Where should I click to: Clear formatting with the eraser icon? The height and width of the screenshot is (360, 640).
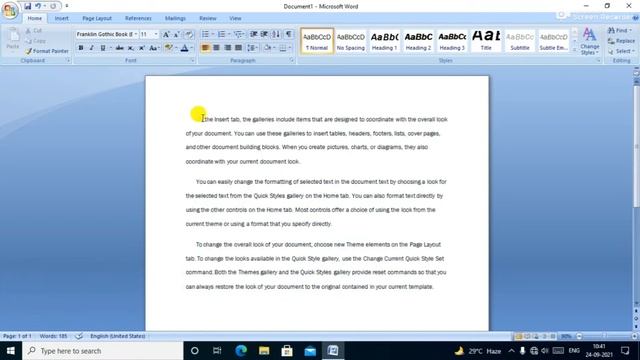[189, 35]
